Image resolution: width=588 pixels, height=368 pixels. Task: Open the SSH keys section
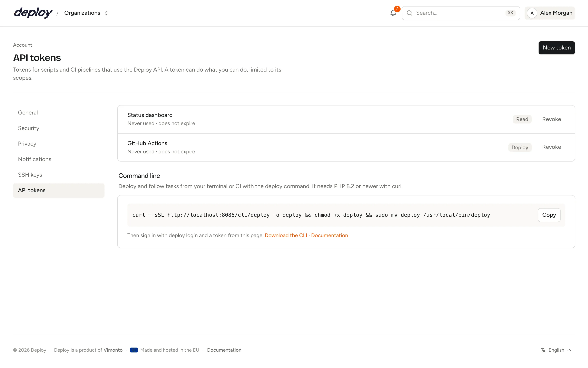59,175
